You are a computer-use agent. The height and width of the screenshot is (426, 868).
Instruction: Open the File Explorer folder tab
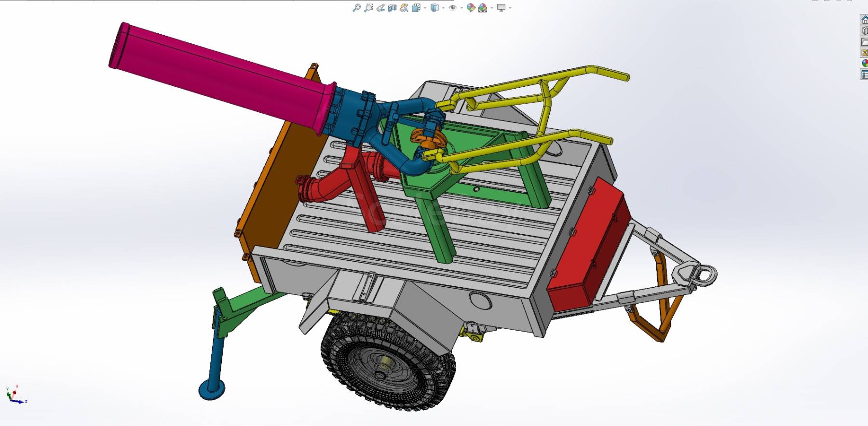(864, 41)
